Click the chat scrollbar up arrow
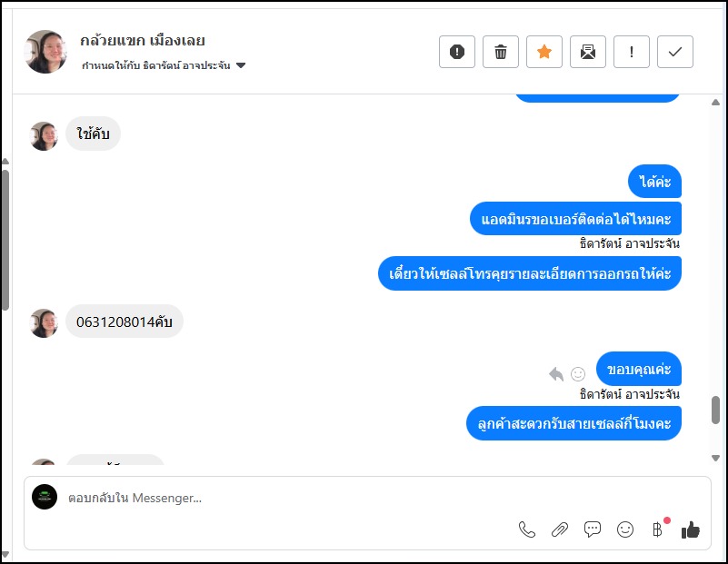 pyautogui.click(x=715, y=102)
